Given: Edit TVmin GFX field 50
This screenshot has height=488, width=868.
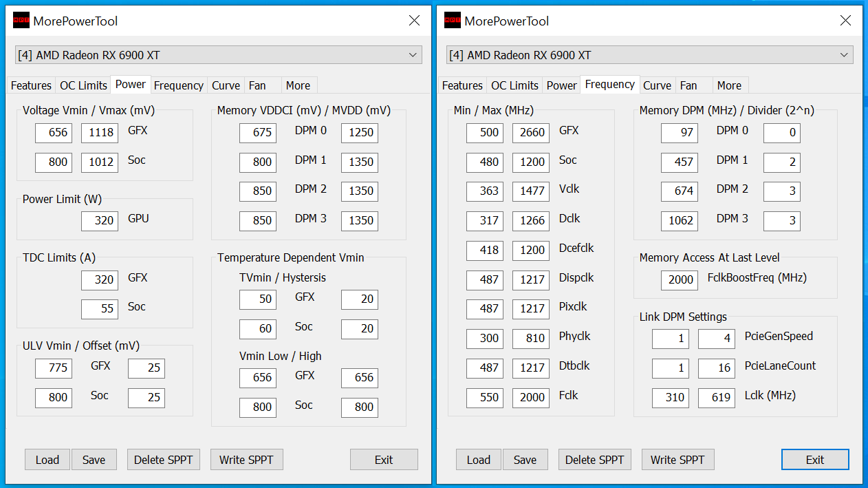Looking at the screenshot, I should [x=258, y=299].
